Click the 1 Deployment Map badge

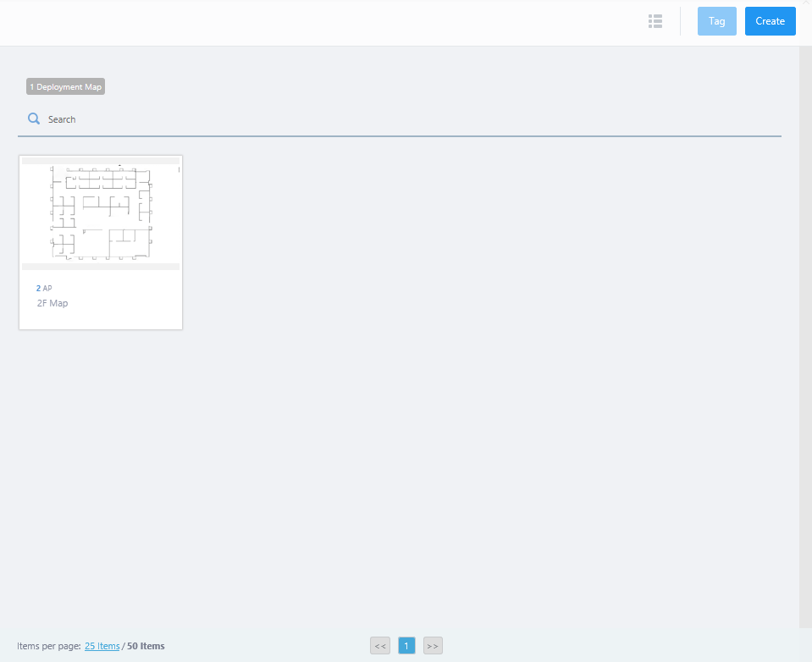click(x=66, y=86)
